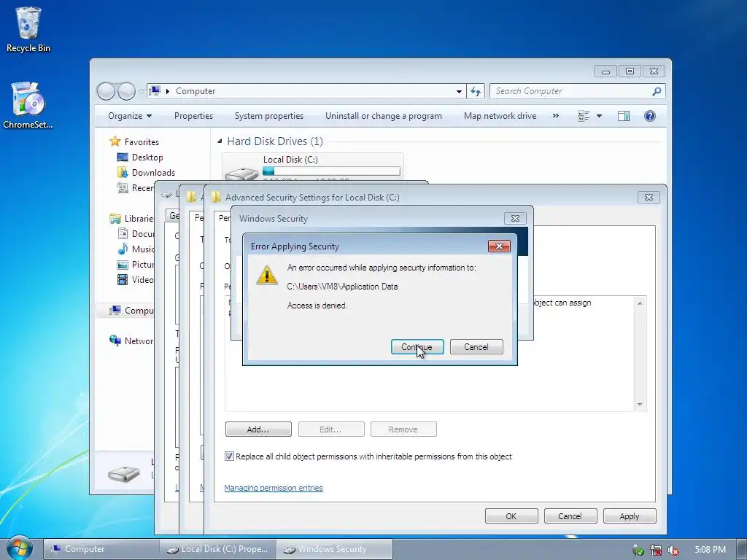The width and height of the screenshot is (747, 560).
Task: Click the Videos library film icon
Action: [x=123, y=279]
